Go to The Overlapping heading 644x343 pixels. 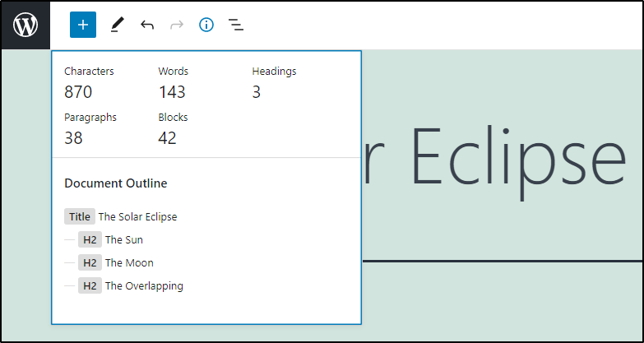pos(144,286)
